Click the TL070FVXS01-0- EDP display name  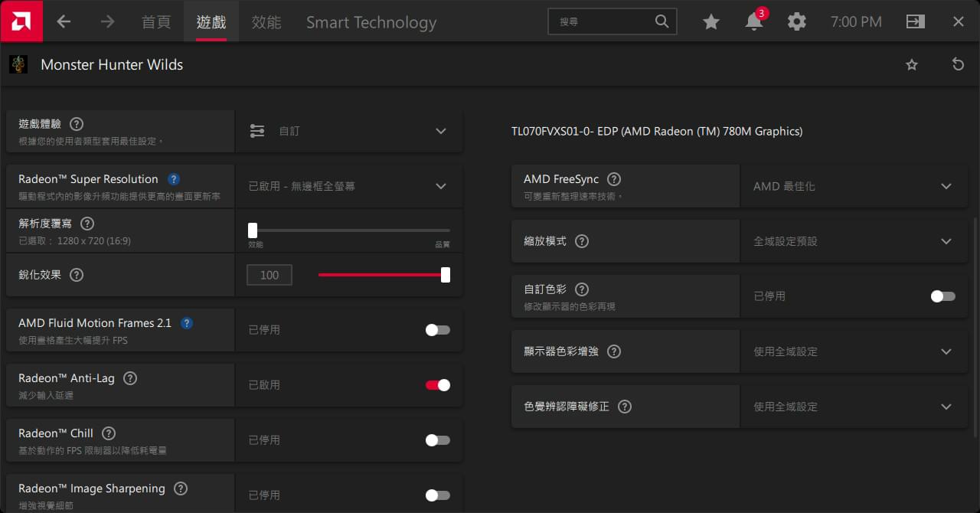click(657, 132)
